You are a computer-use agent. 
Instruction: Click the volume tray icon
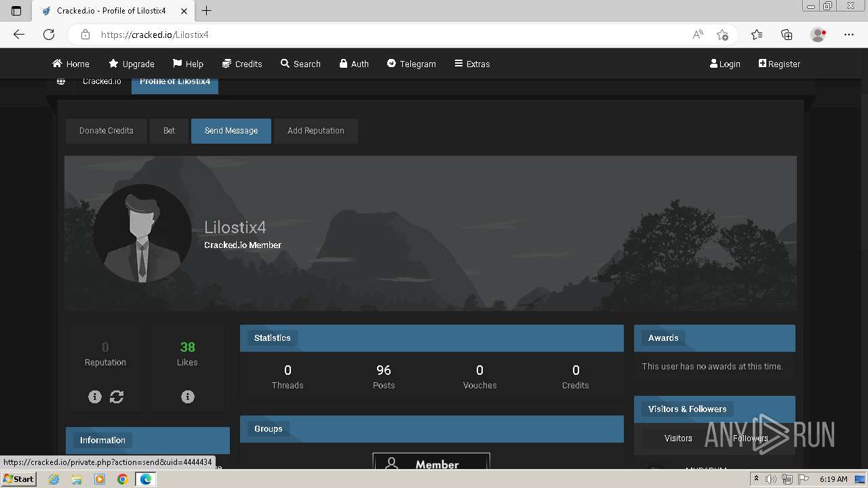tap(772, 479)
